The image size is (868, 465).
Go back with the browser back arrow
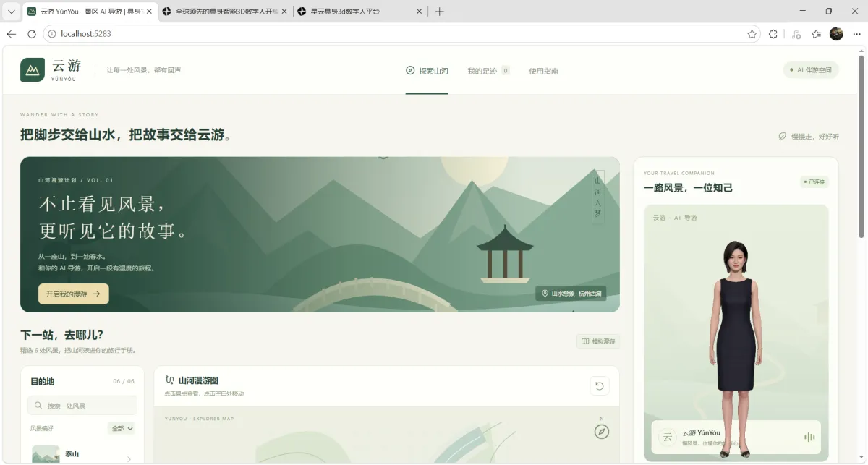tap(12, 34)
